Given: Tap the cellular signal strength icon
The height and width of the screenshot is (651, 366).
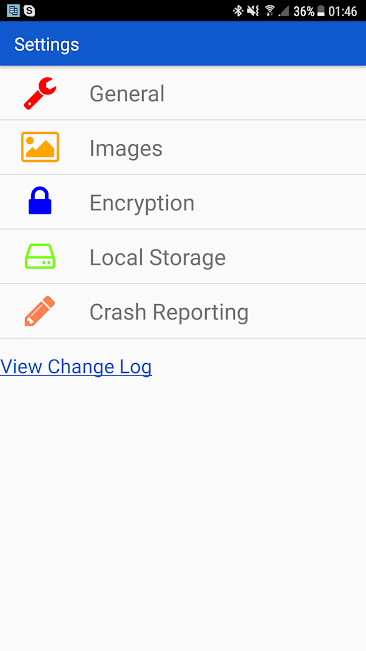Looking at the screenshot, I should point(284,11).
